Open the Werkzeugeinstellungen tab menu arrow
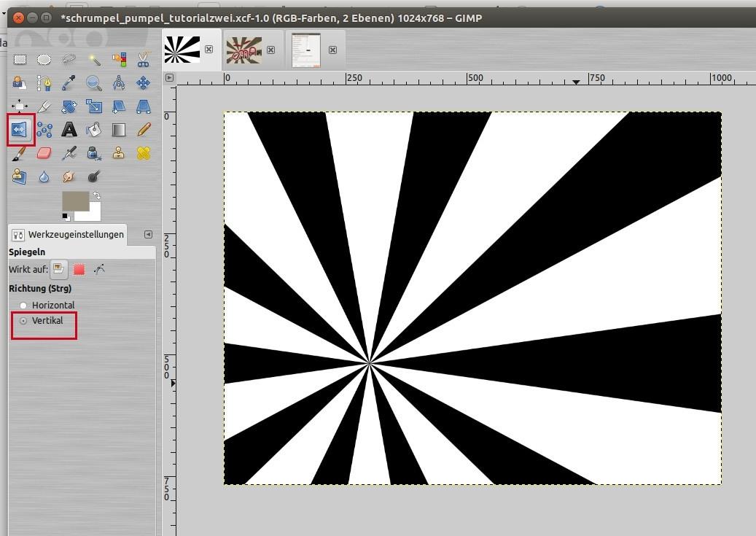The height and width of the screenshot is (536, 756). point(148,235)
